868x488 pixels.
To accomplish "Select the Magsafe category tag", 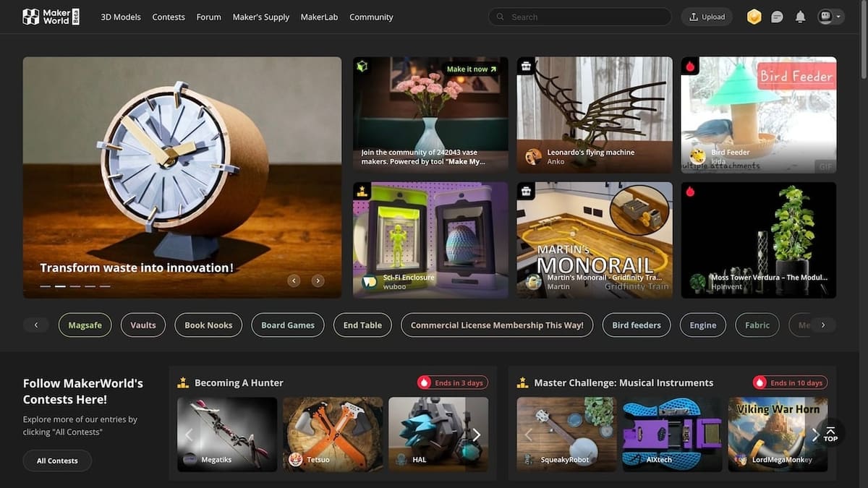I will [85, 325].
